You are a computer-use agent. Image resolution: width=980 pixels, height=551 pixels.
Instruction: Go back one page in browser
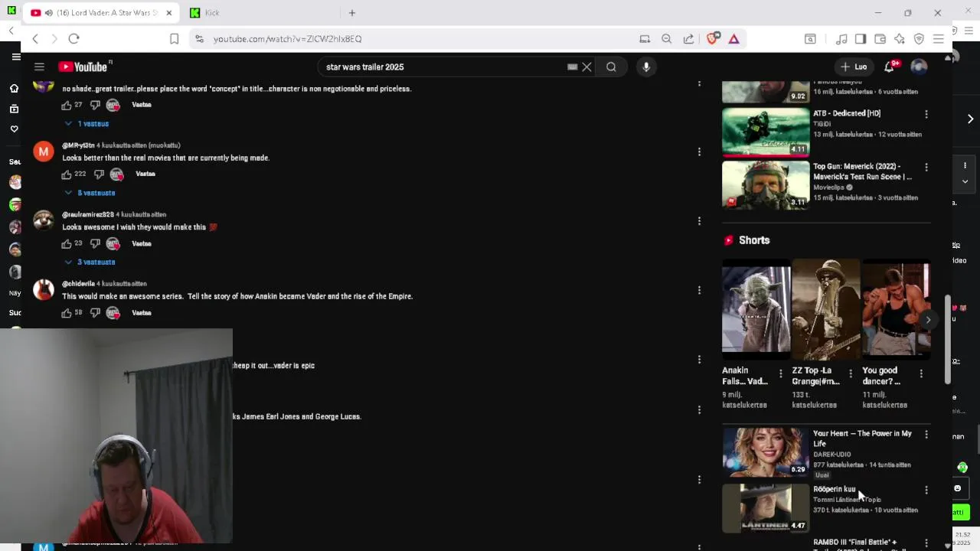35,39
